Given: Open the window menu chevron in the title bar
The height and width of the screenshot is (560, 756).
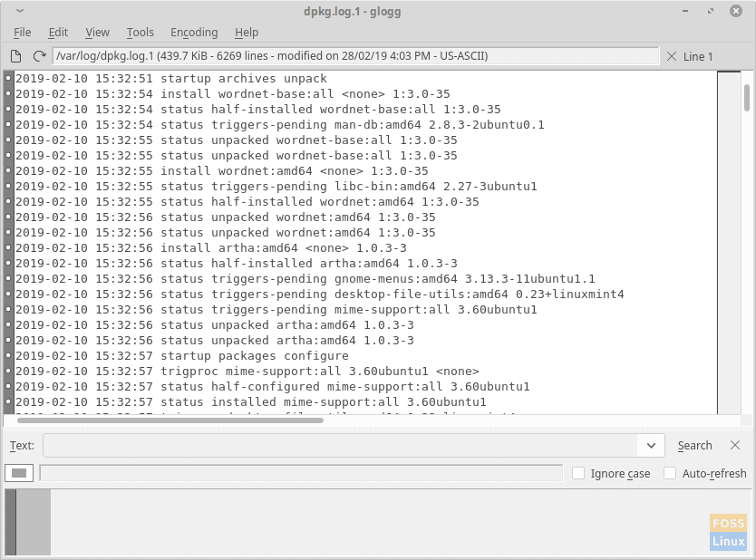Looking at the screenshot, I should tap(20, 11).
